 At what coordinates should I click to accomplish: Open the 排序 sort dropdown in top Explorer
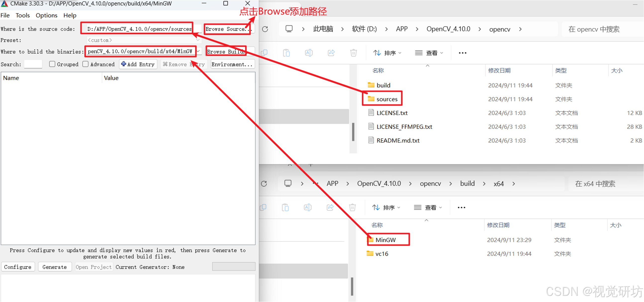(x=387, y=53)
